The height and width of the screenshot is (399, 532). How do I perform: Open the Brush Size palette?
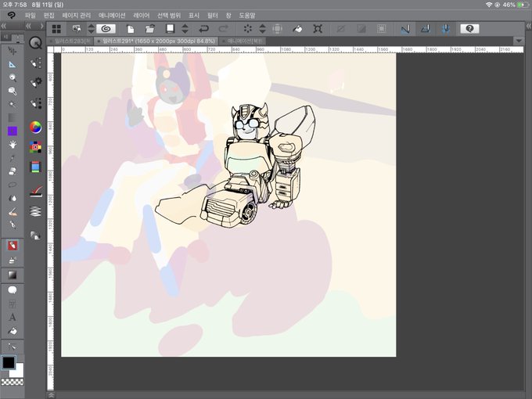[35, 103]
